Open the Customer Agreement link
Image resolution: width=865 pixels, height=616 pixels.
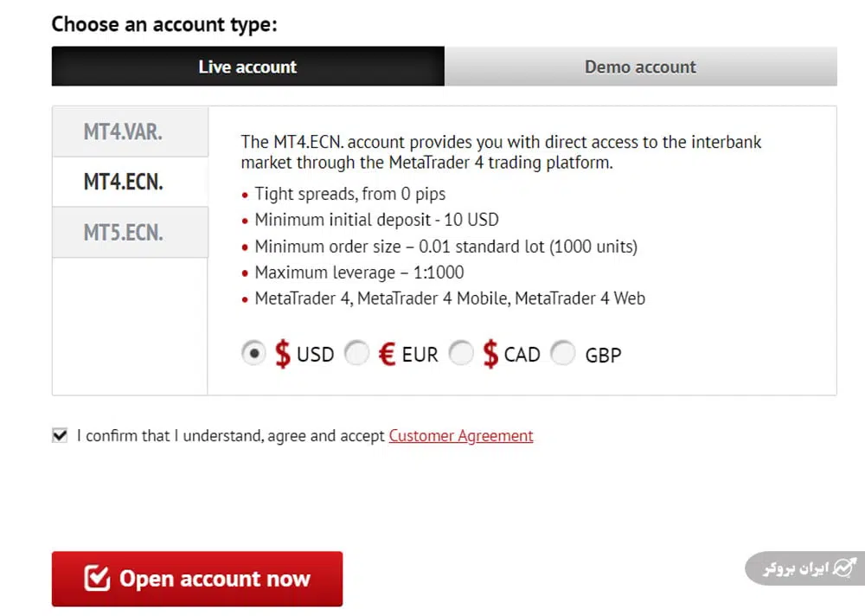pyautogui.click(x=461, y=436)
